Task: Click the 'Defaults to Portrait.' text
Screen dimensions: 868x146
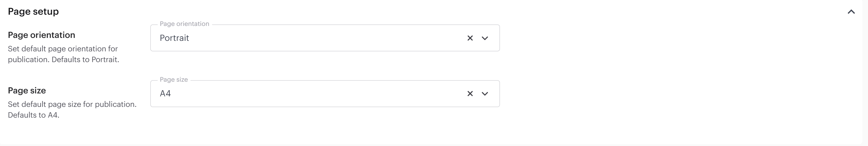Action: [x=85, y=59]
